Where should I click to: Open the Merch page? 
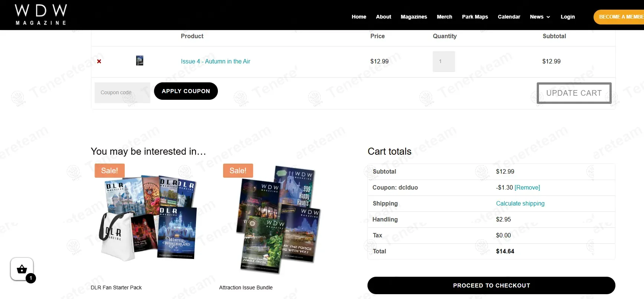(444, 17)
